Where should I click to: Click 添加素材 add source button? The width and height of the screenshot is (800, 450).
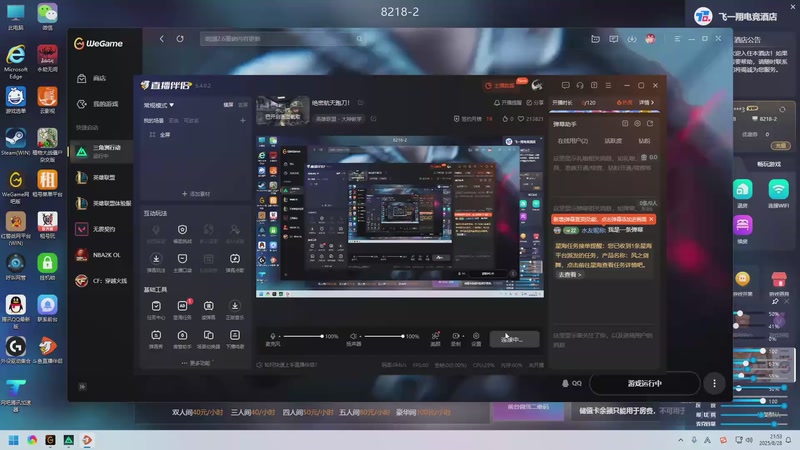pos(196,194)
